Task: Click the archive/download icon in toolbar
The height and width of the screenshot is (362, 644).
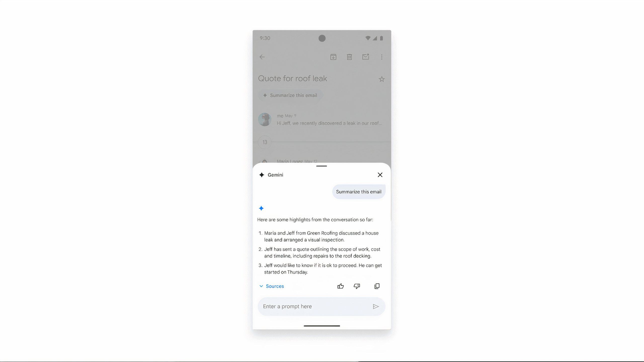Action: [333, 57]
